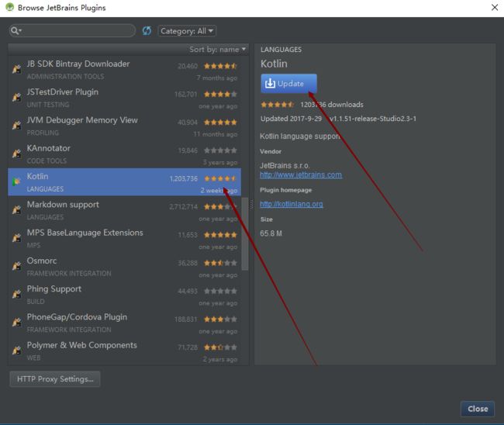The image size is (504, 425).
Task: Open the kotlinlang.org homepage link
Action: coord(292,204)
